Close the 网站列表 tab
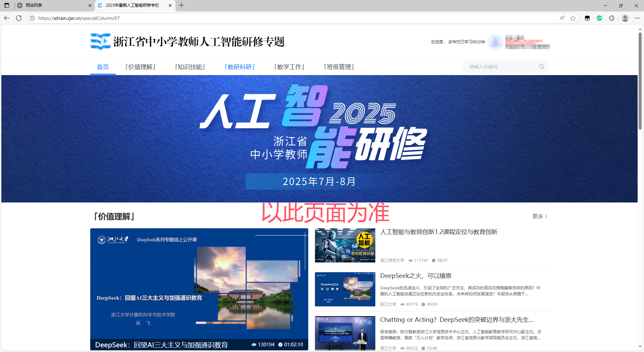The image size is (644, 352). [90, 5]
